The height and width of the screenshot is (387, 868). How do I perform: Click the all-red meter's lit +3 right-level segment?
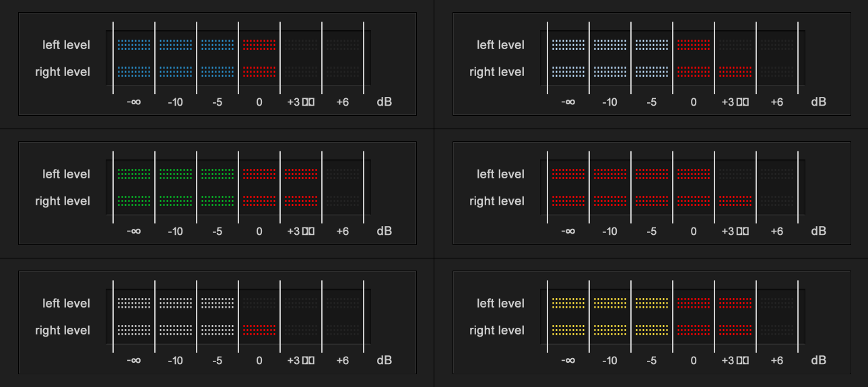pos(735,201)
